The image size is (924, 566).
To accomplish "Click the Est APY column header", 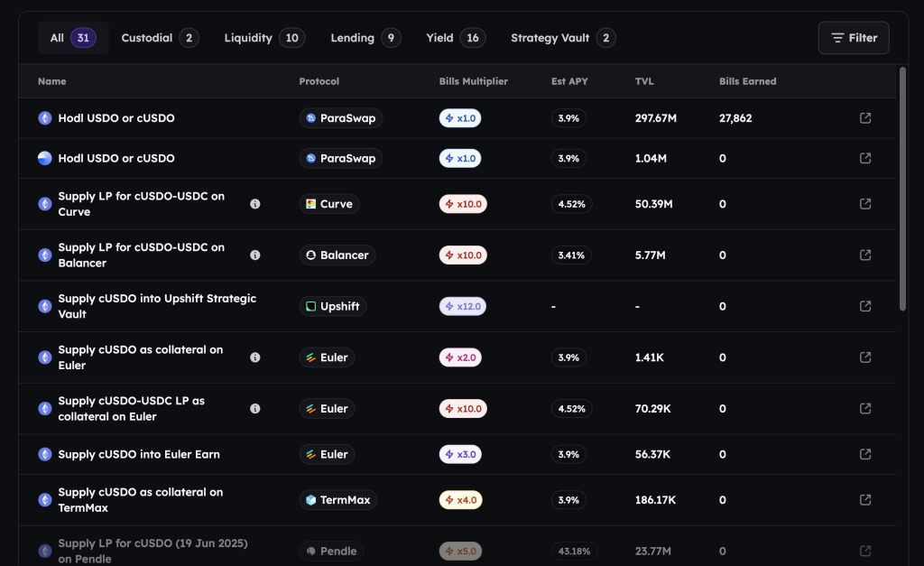I will (569, 81).
